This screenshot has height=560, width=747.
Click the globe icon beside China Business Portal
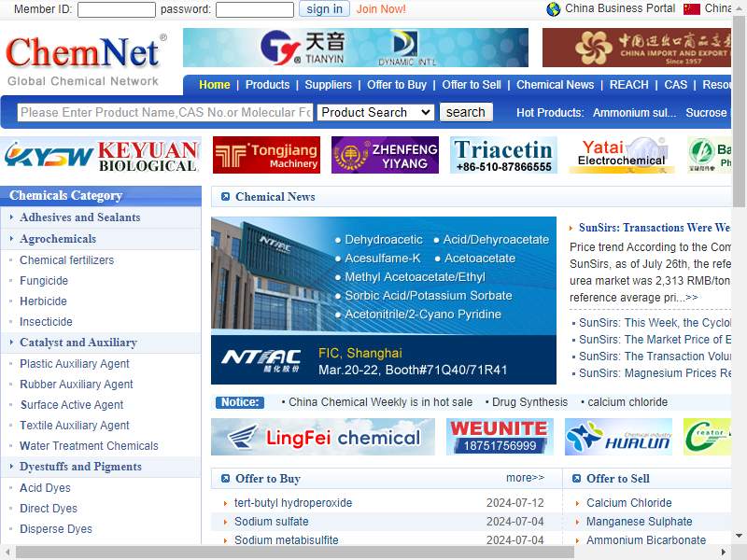pos(553,9)
